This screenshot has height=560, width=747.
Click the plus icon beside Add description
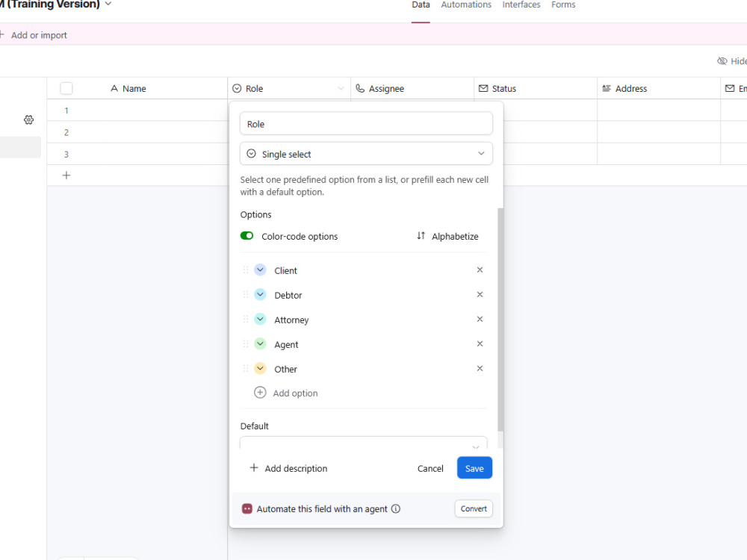[x=254, y=468]
